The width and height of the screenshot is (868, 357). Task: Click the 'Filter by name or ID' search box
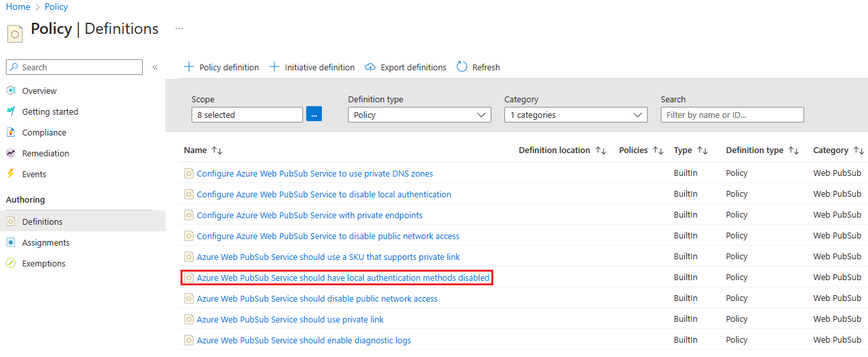click(x=732, y=115)
